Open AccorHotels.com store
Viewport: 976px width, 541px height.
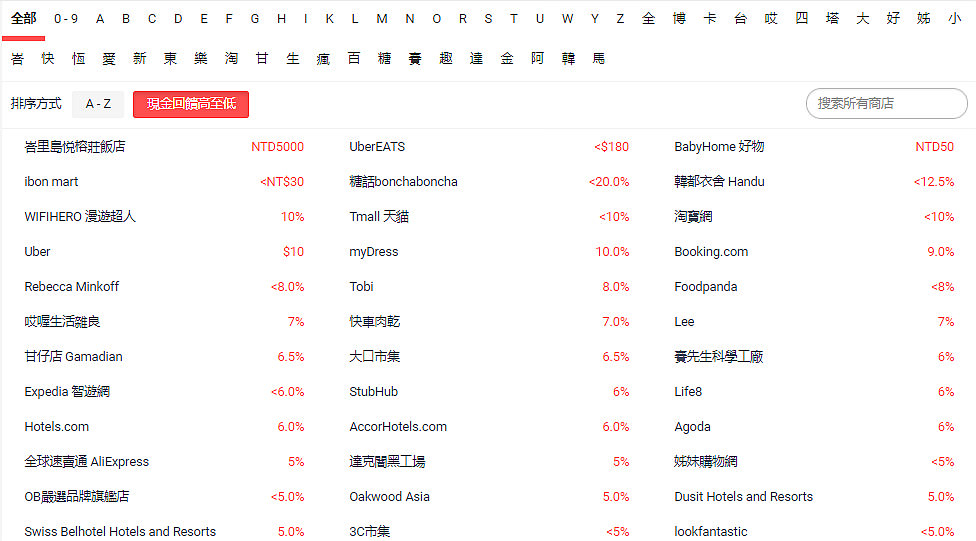coord(398,426)
